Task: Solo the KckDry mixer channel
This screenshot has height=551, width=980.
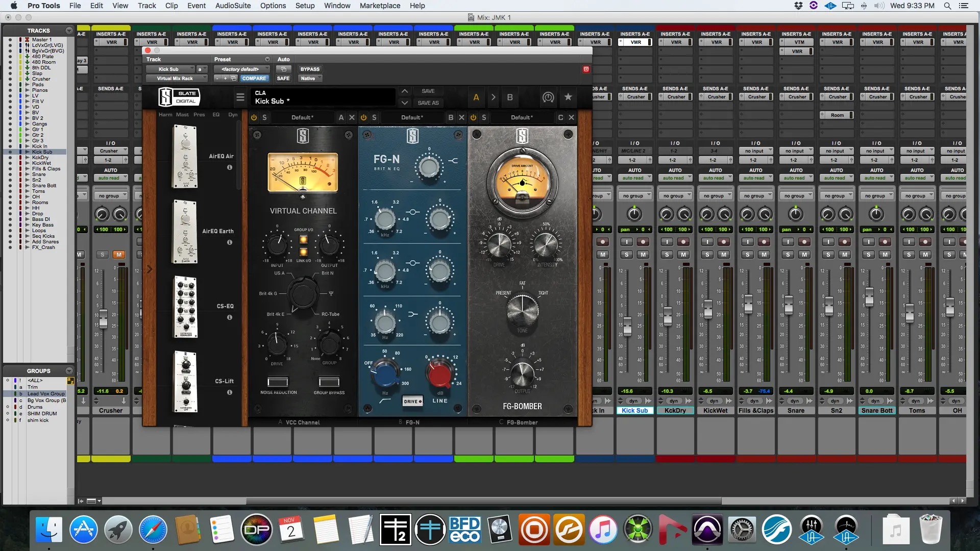Action: point(667,255)
